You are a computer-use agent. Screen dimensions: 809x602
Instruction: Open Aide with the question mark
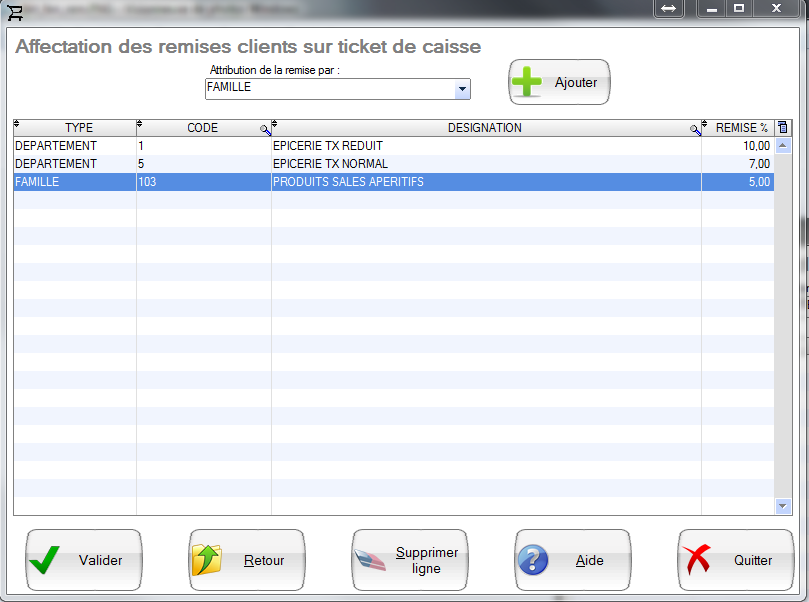(x=573, y=560)
